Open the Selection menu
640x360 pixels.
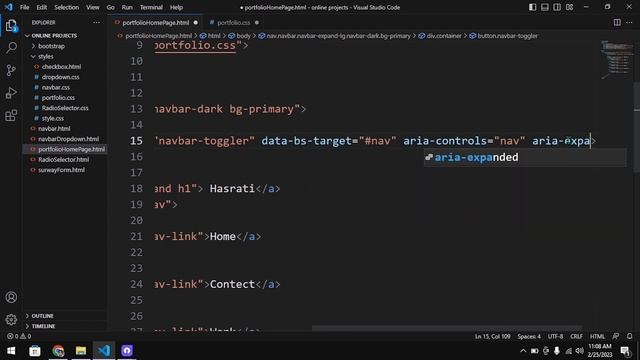(67, 7)
